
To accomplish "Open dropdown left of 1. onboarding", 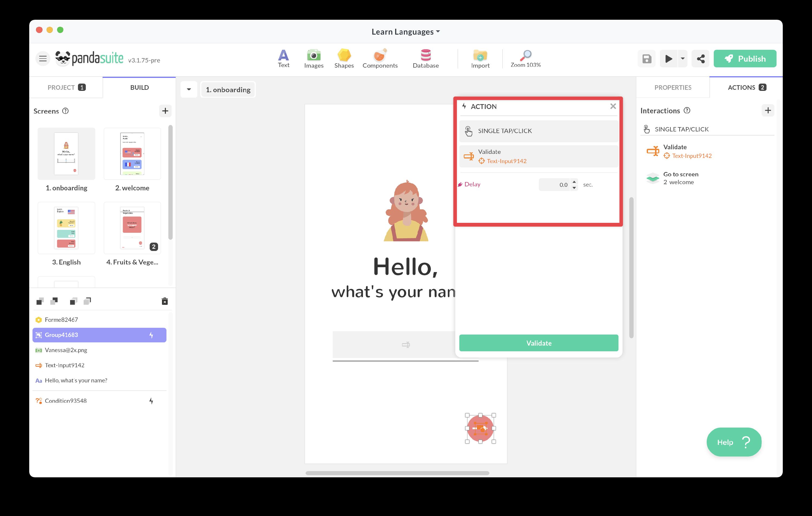I will (x=189, y=90).
